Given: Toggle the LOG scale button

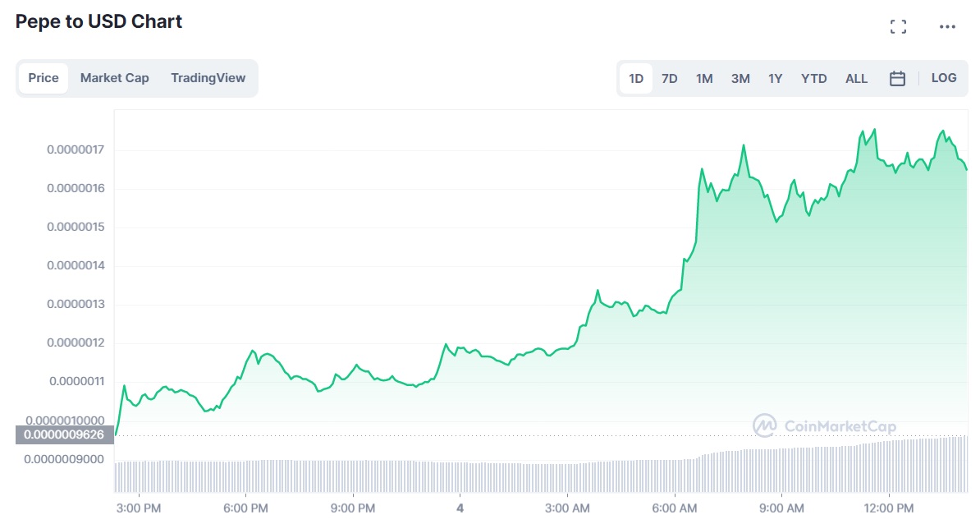Looking at the screenshot, I should click(x=944, y=78).
